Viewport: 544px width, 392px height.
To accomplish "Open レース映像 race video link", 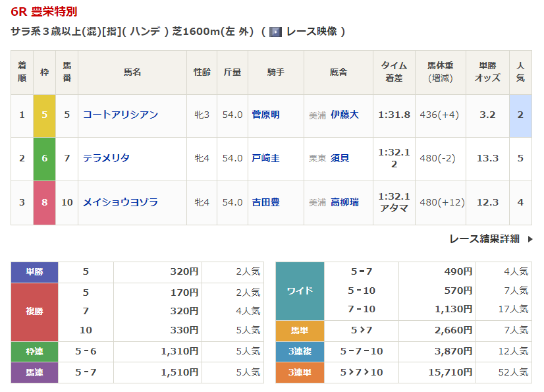I will tap(312, 32).
